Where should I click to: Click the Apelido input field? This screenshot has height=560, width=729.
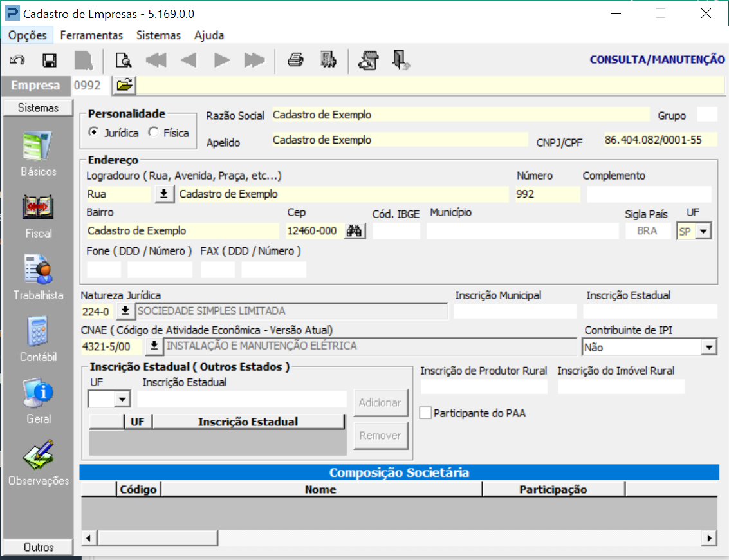coord(400,140)
